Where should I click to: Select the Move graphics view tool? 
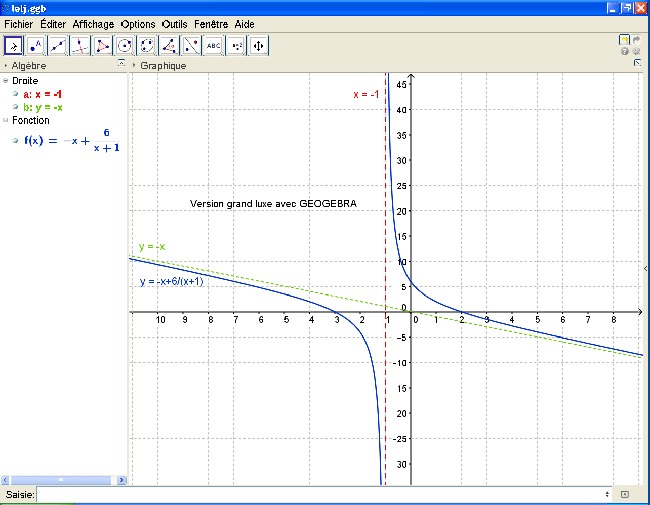tap(259, 46)
